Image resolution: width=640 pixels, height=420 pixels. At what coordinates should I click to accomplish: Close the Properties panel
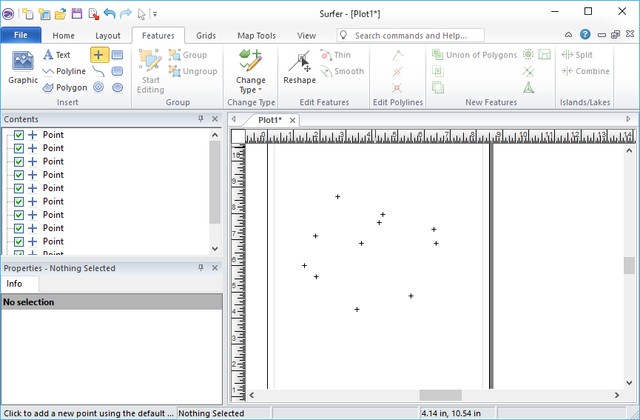coord(215,268)
